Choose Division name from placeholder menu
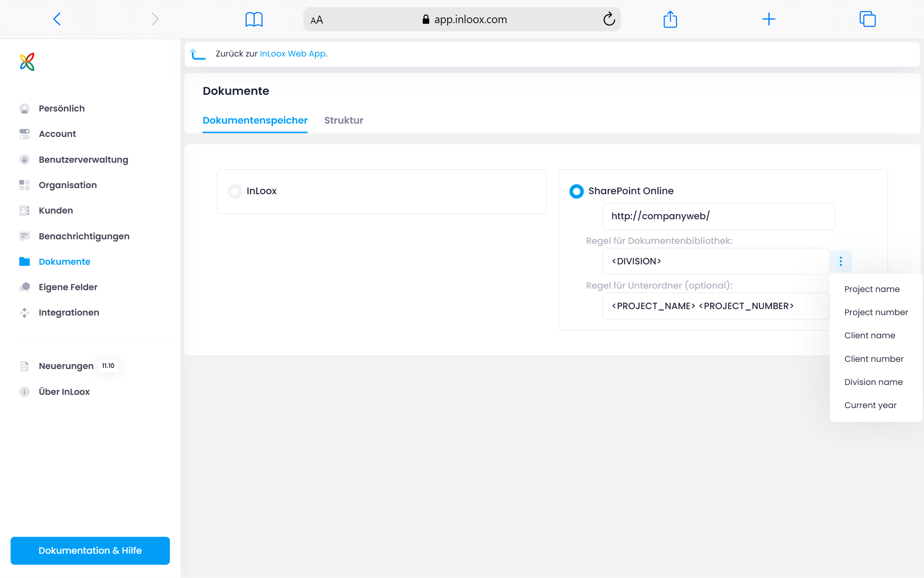Viewport: 924px width, 578px height. point(873,382)
